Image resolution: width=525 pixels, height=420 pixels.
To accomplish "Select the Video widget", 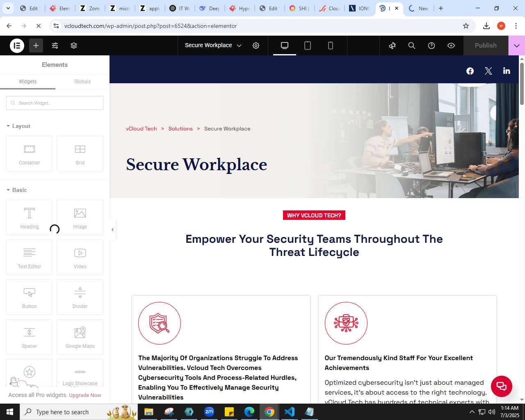I will click(80, 257).
